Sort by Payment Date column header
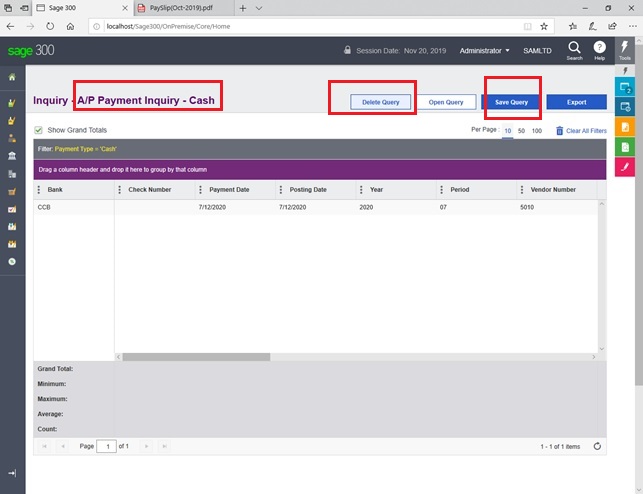643x494 pixels. 229,189
